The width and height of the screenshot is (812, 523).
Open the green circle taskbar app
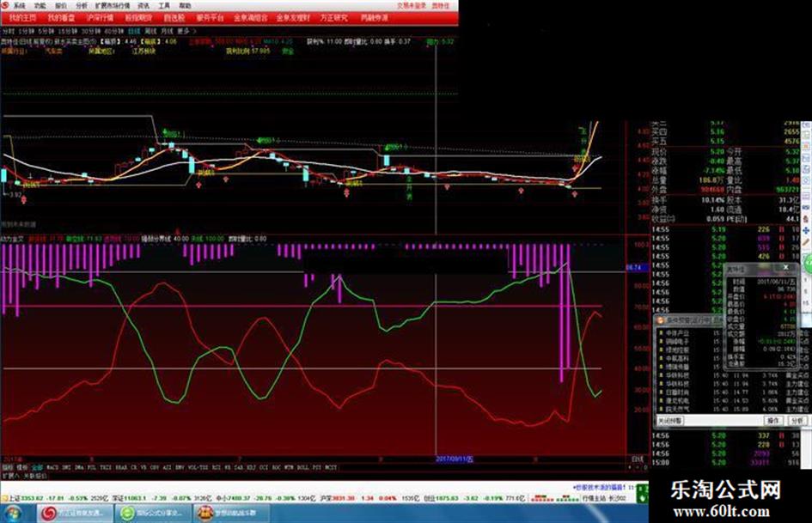point(153,514)
